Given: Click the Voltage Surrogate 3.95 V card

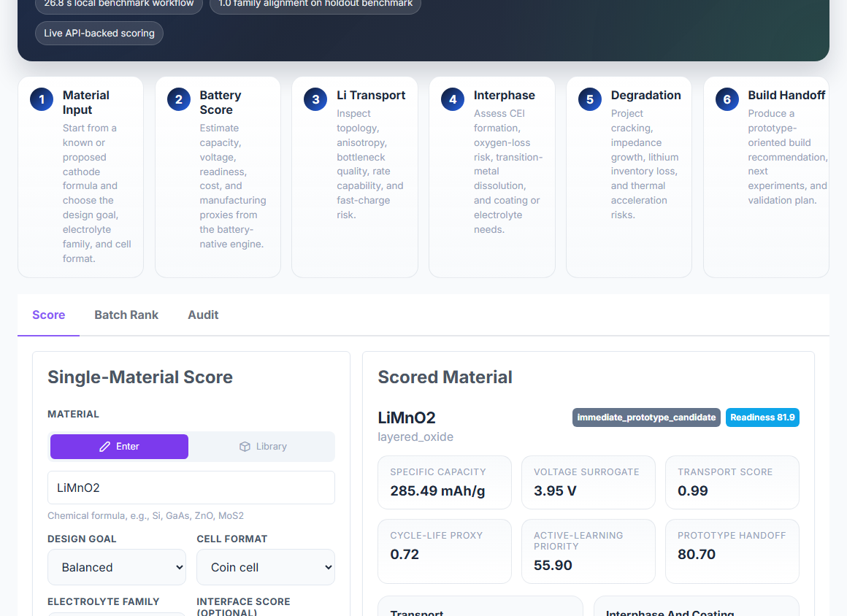Looking at the screenshot, I should [589, 482].
